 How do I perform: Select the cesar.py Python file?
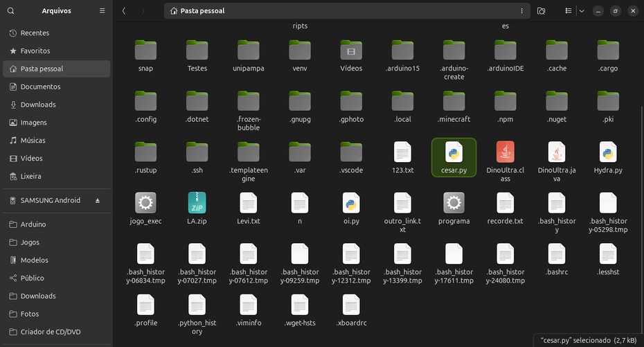coord(454,158)
